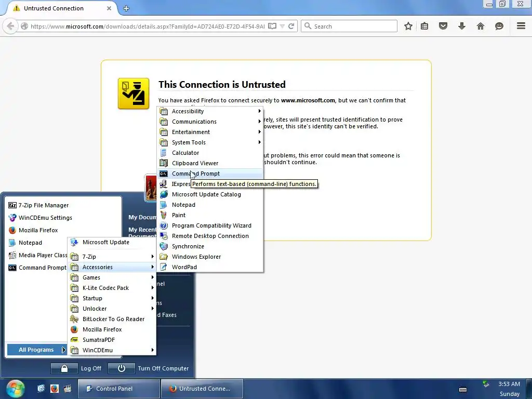
Task: Click Microsoft Update in All Programs
Action: (112, 242)
